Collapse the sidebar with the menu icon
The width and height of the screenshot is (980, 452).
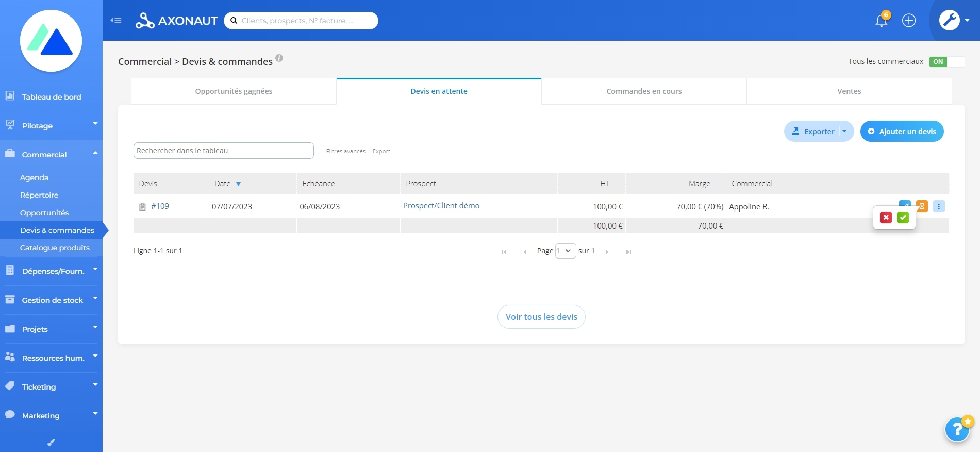click(116, 20)
